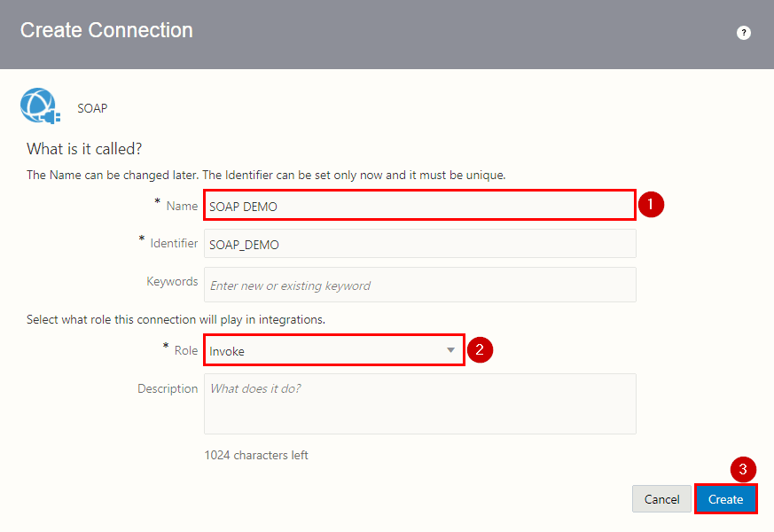Click the red step 1 marker
774x532 pixels.
click(651, 205)
